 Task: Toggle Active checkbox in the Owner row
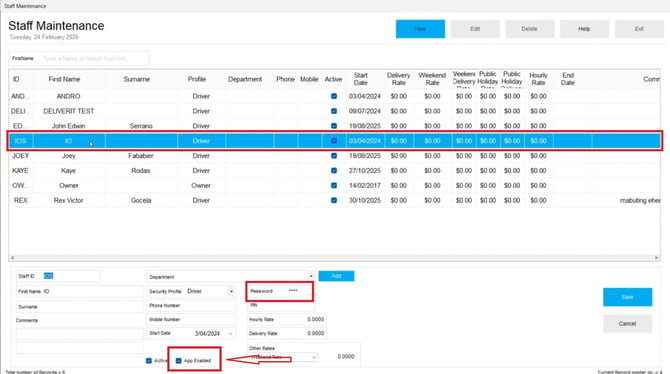click(334, 186)
